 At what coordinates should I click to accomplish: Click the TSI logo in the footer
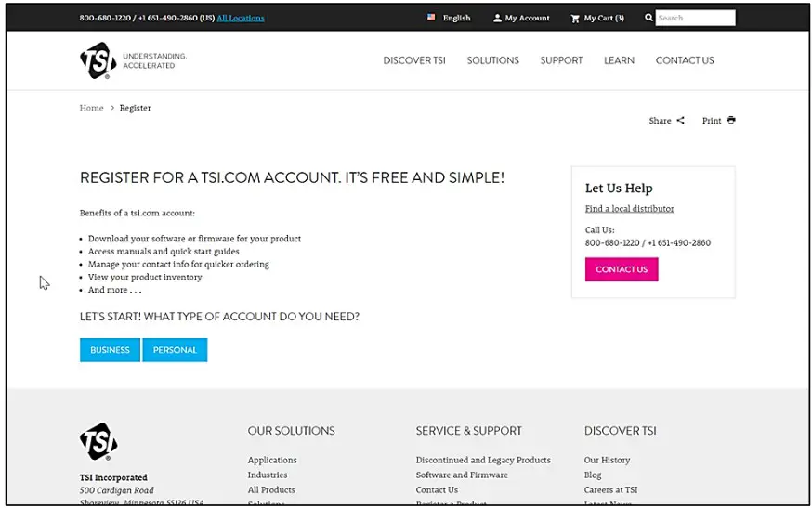(x=98, y=442)
